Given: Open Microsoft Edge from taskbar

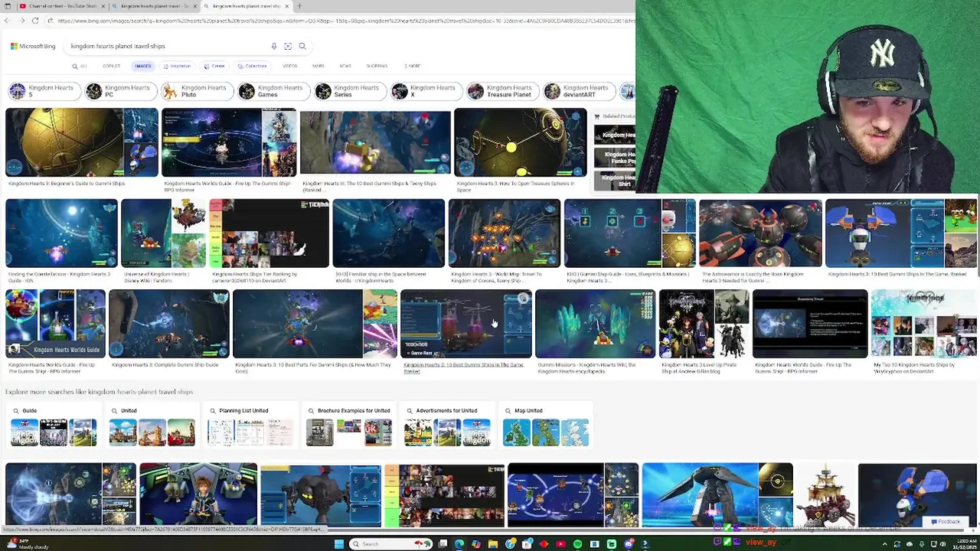Looking at the screenshot, I should coord(459,544).
